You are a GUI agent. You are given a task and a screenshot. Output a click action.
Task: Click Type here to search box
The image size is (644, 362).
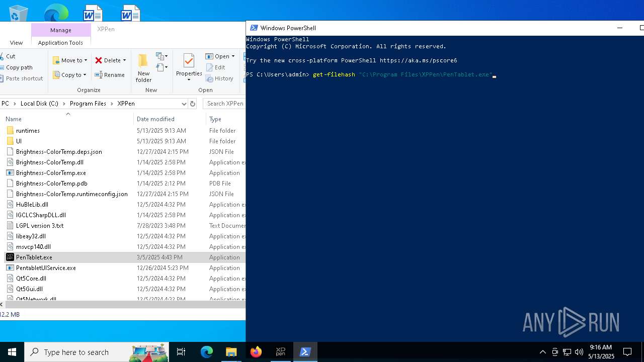97,352
